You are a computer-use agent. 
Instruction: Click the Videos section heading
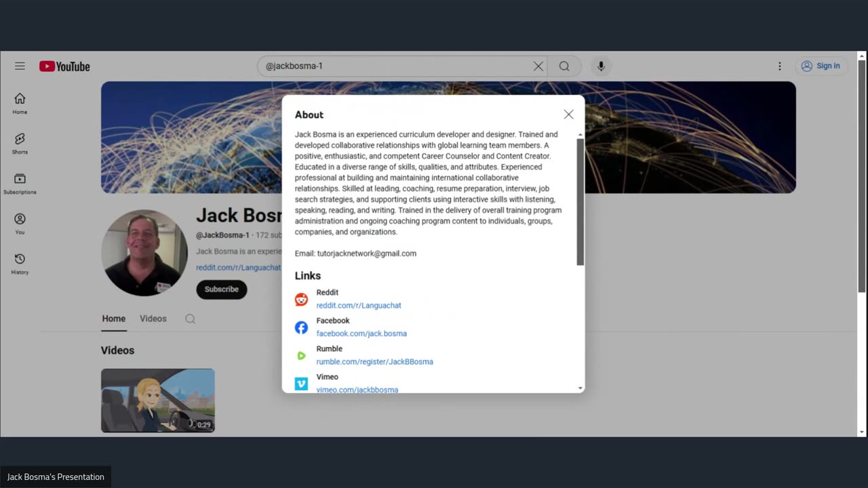pyautogui.click(x=118, y=350)
